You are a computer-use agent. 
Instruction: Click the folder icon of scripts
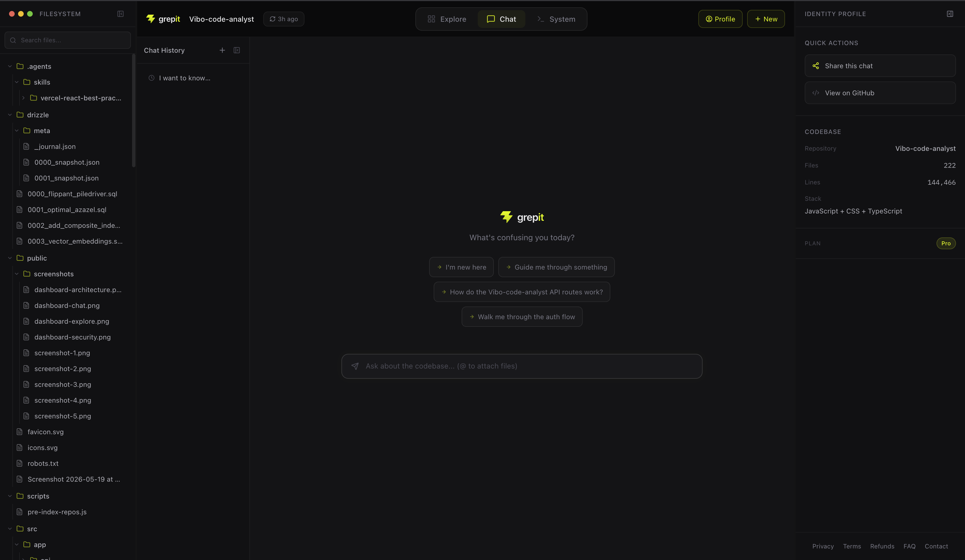(x=20, y=496)
